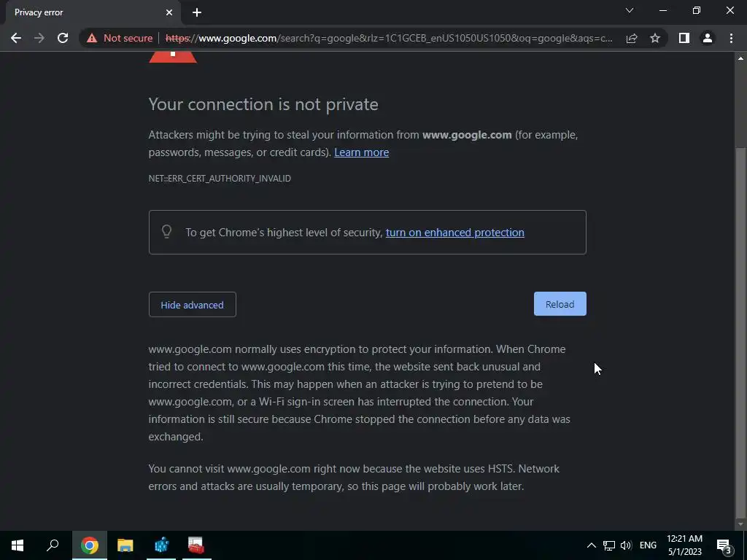Click the scrollbar up arrow
Screen dimensions: 747x560
pyautogui.click(x=740, y=58)
